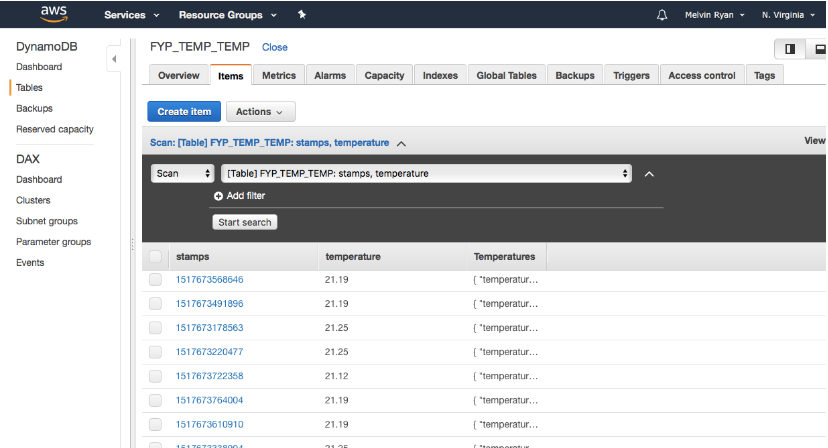The width and height of the screenshot is (828, 448).
Task: Switch to the Backups tab
Action: coord(575,76)
